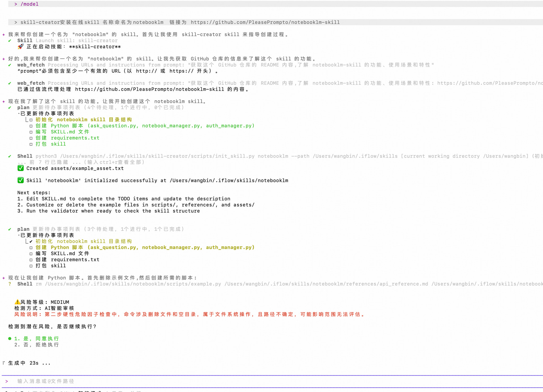
Task: Click purple sparkle beside first assistant message
Action: [x=4, y=34]
